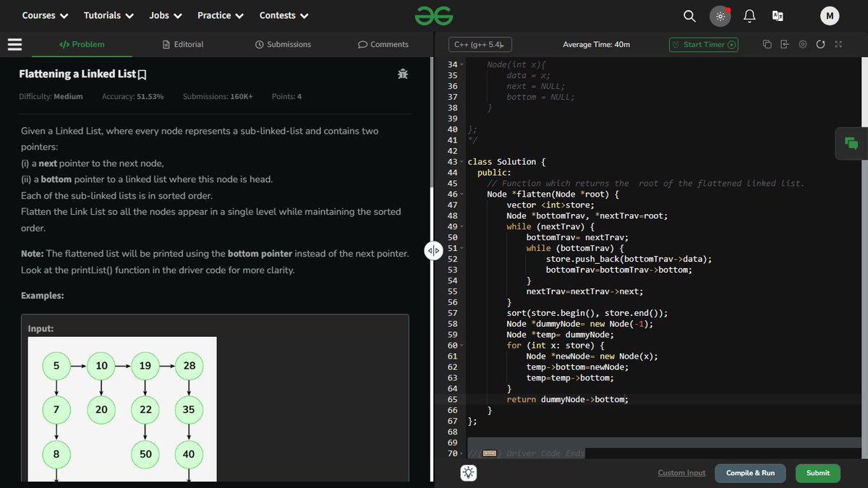Click the 'Examples:' heading
868x488 pixels.
42,296
